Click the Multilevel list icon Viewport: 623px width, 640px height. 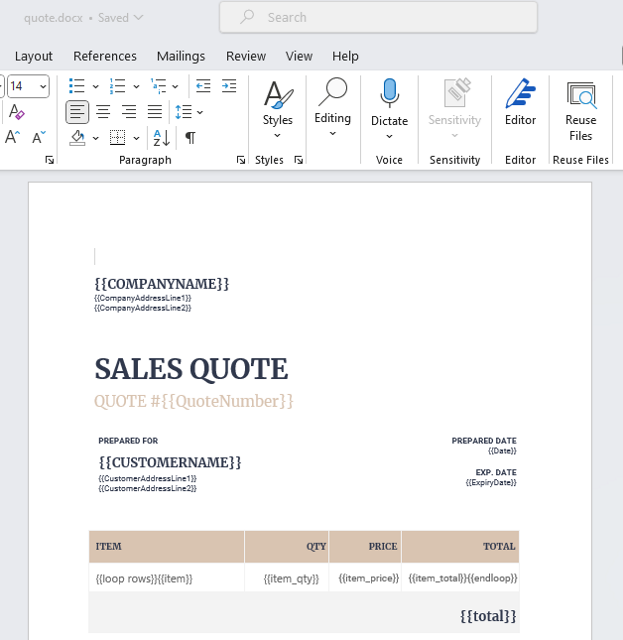(158, 86)
